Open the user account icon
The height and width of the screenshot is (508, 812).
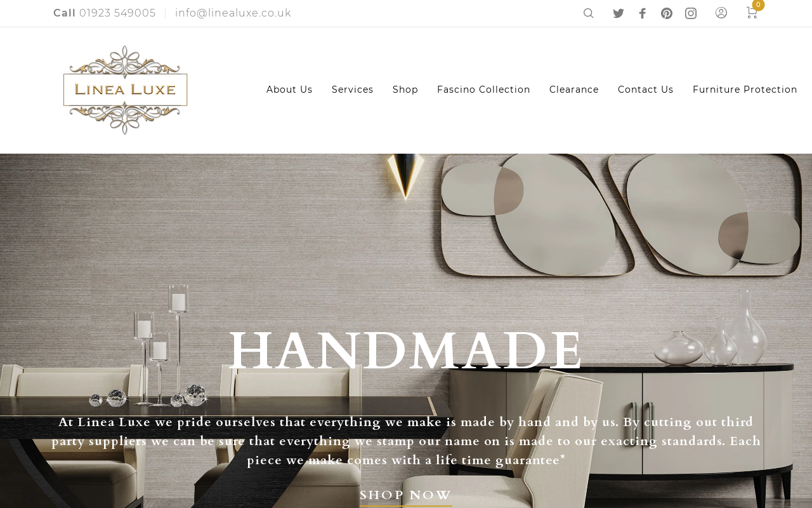(721, 13)
